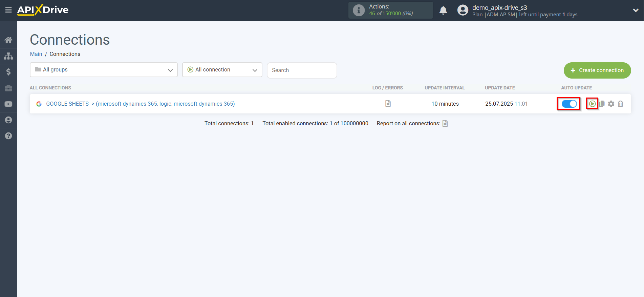
Task: Copy the Google Sheets connection
Action: pos(602,104)
